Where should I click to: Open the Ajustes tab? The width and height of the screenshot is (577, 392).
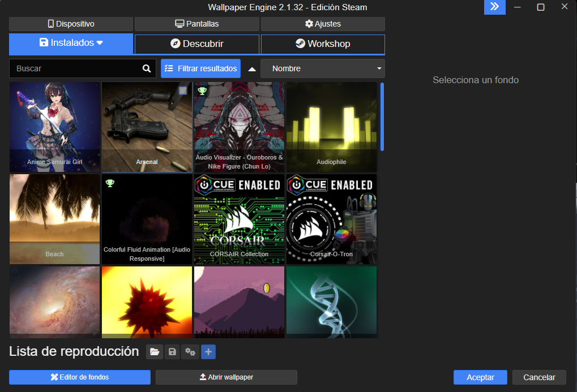point(323,24)
